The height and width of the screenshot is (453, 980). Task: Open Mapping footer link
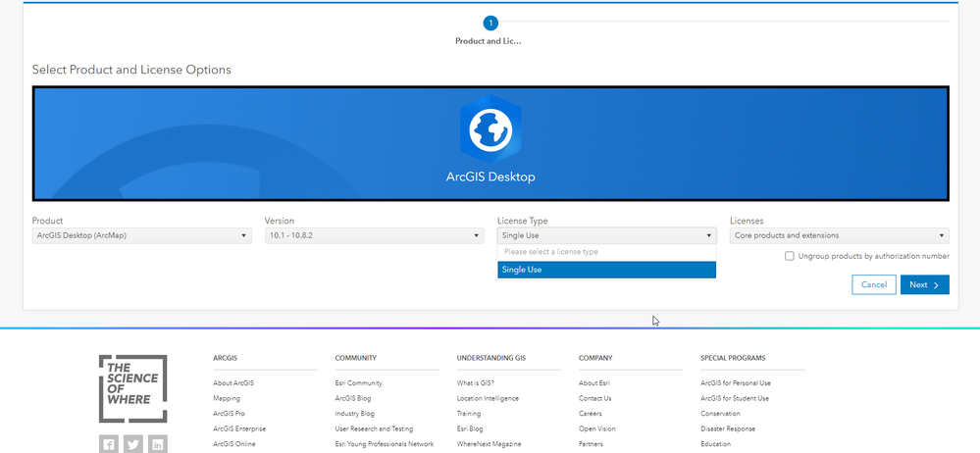coord(227,399)
